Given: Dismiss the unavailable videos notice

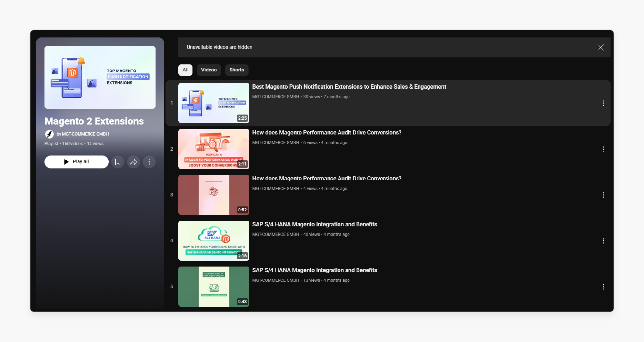Looking at the screenshot, I should click(x=600, y=47).
